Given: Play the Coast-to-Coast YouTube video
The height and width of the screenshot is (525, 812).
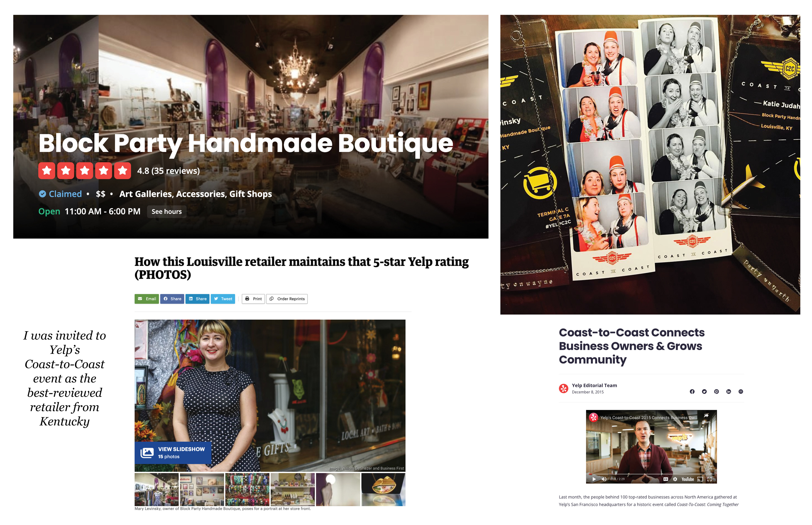Looking at the screenshot, I should [594, 479].
